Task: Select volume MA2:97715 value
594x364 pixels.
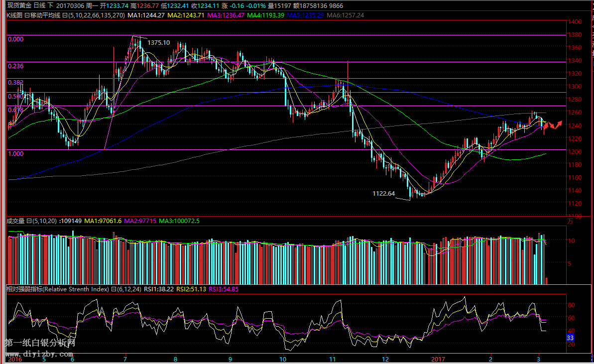Action: 140,221
